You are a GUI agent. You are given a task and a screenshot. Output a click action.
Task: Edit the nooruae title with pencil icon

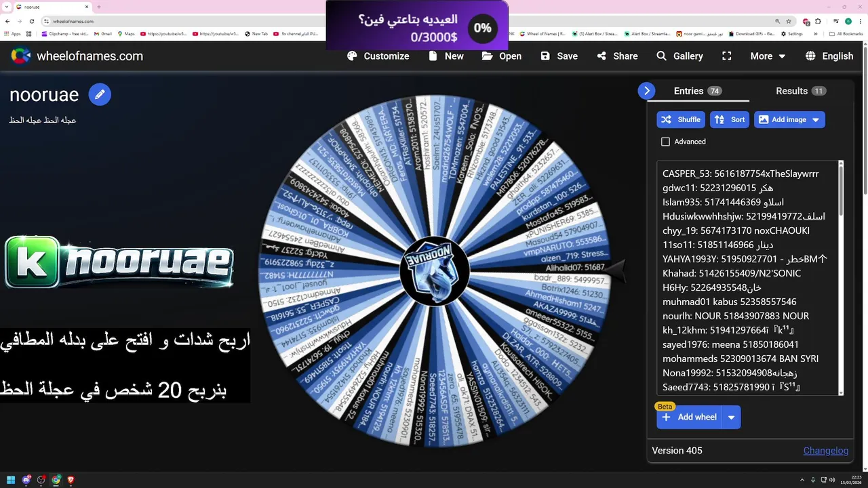coord(100,95)
